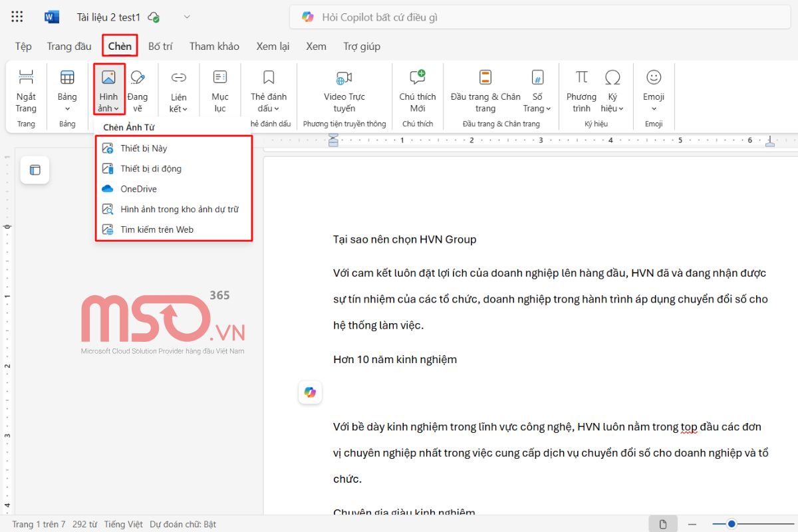The image size is (798, 532).
Task: Insert a Mục lục table of contents
Action: coord(220,91)
